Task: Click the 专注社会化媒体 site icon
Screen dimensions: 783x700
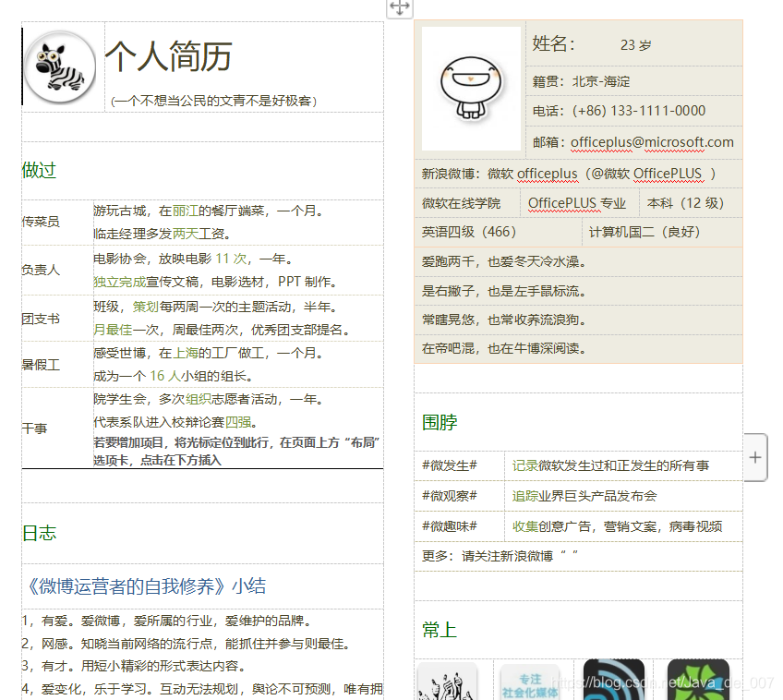Action: point(529,682)
